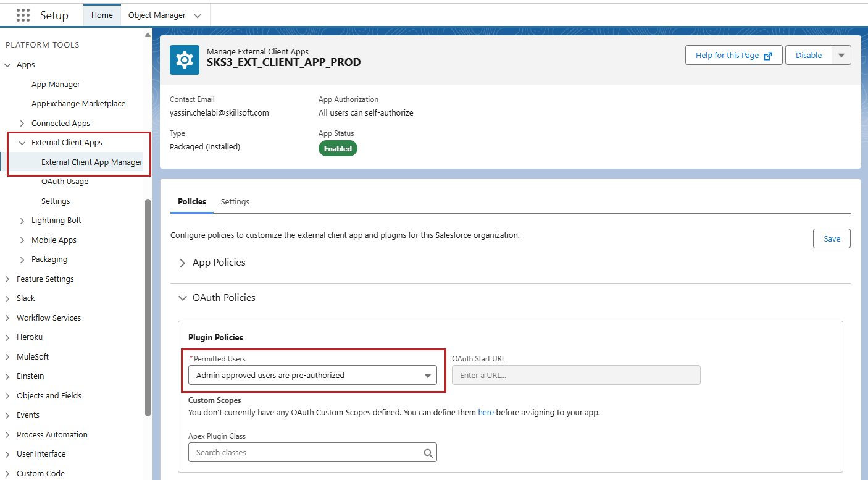Expand Objects and Fields in the sidebar

[7, 396]
